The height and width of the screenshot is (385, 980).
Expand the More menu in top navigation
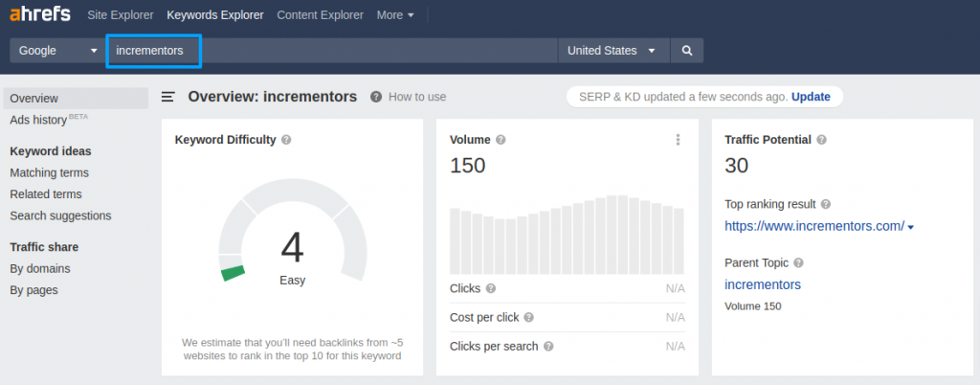tap(395, 15)
